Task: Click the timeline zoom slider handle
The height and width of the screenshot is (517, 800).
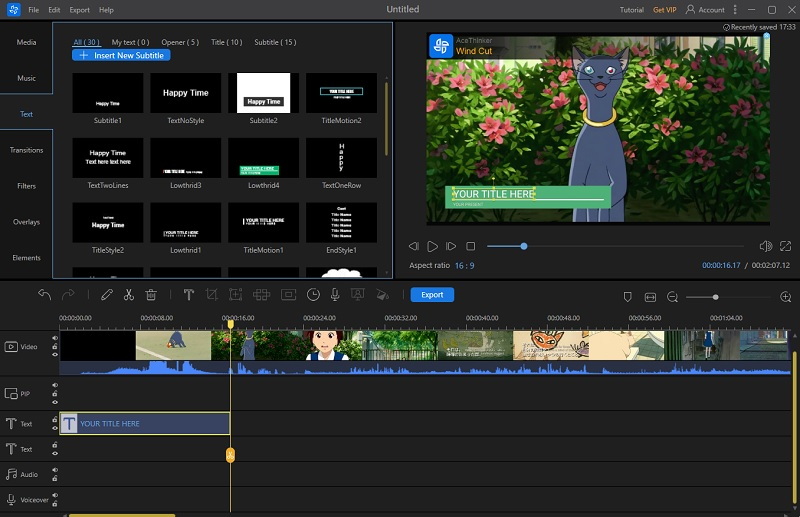Action: coord(715,297)
